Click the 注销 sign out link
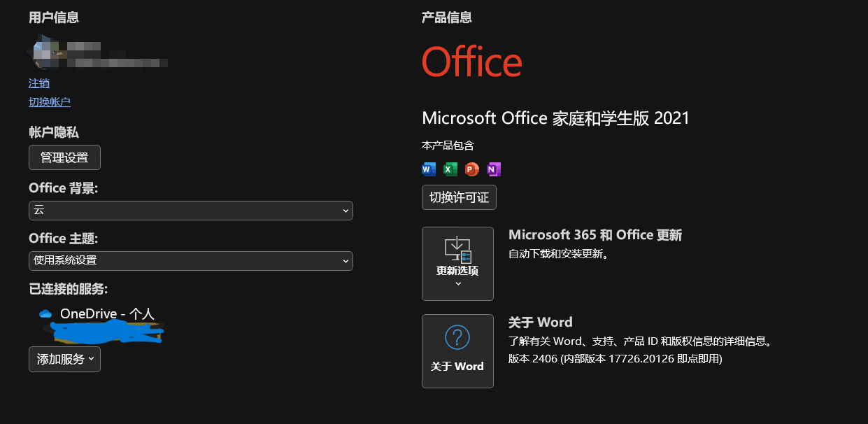This screenshot has height=424, width=868. tap(39, 83)
